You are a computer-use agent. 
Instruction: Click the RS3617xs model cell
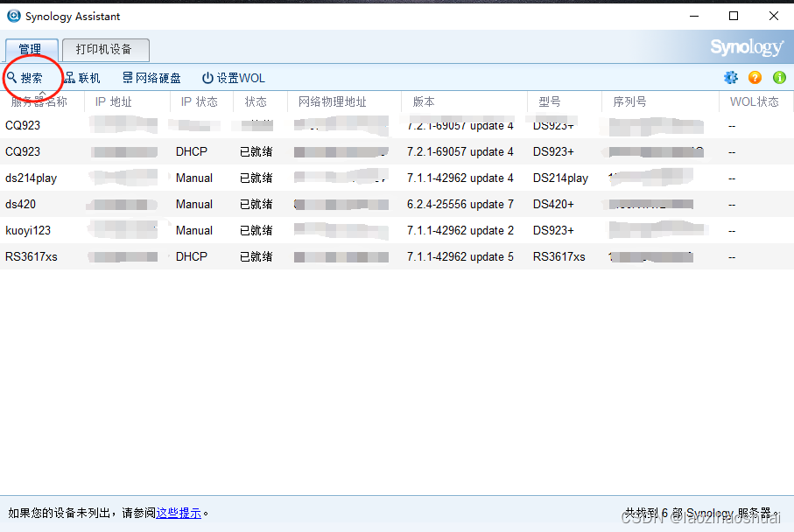tap(559, 257)
